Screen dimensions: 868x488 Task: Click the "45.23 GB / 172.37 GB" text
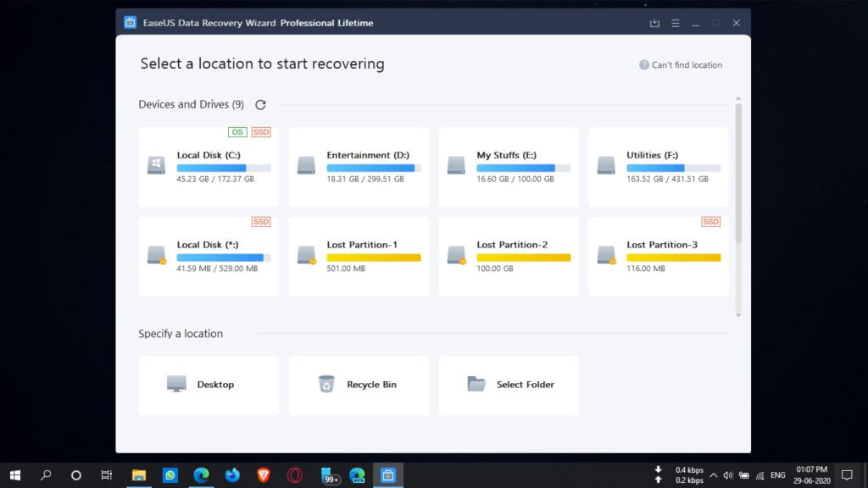point(215,179)
